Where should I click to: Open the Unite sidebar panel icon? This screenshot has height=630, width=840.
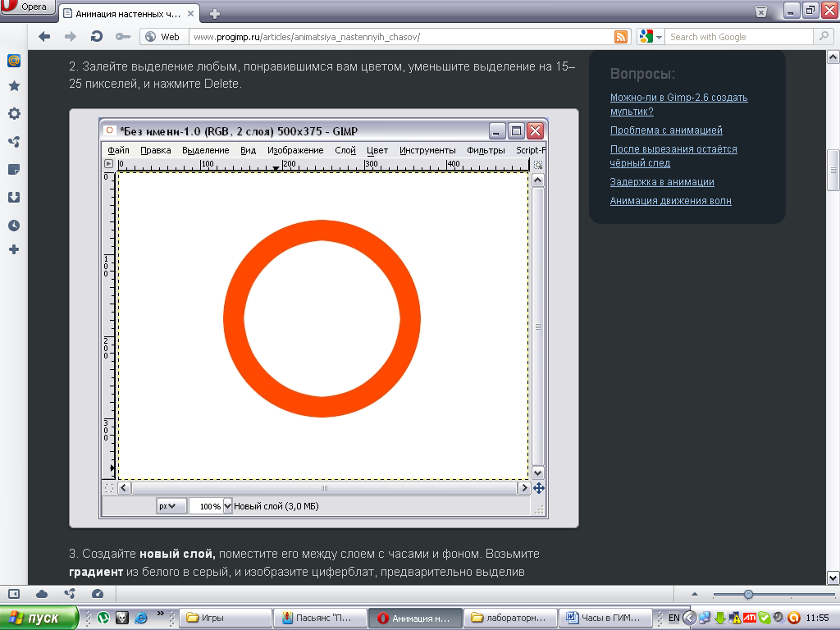click(15, 141)
